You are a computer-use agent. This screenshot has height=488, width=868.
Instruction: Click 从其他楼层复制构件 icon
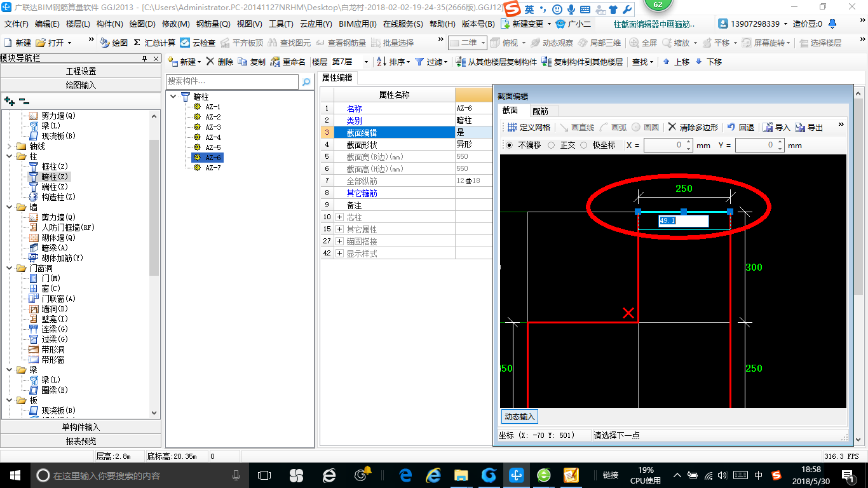click(x=461, y=62)
